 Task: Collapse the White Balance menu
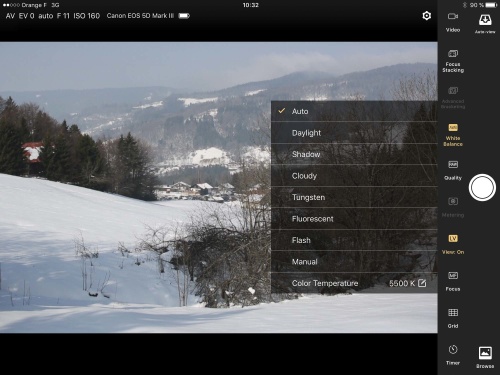(453, 134)
